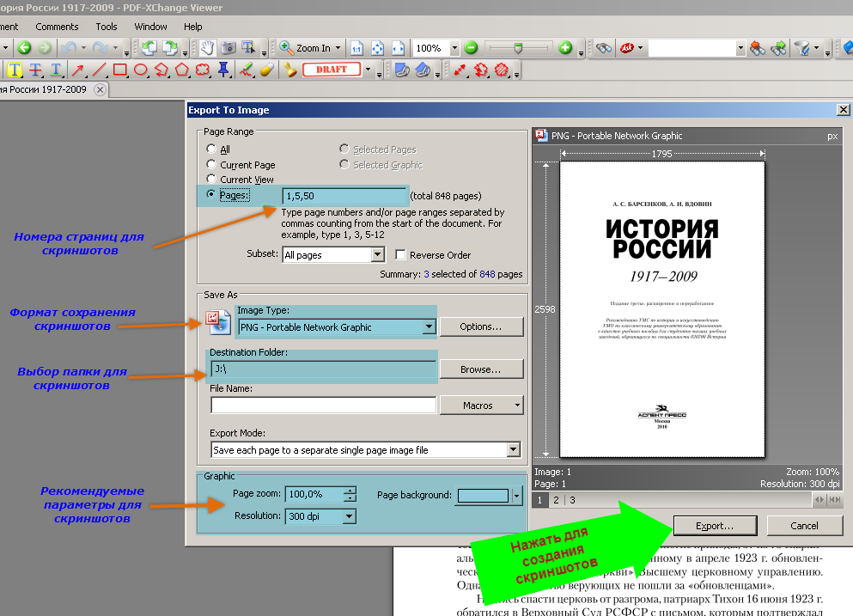Click the DRAFT stamp button

[x=332, y=70]
